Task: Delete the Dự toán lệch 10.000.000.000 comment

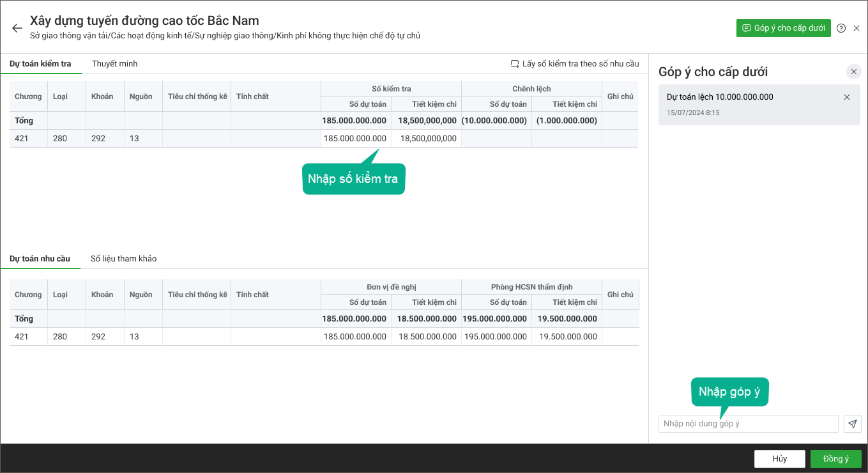Action: (x=847, y=97)
